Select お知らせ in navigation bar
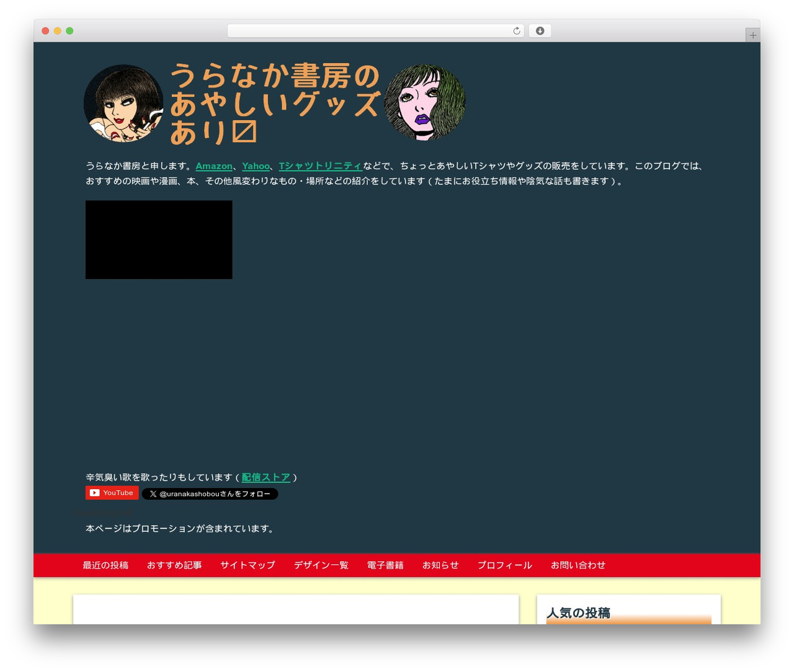Screen dimensions: 794x672 click(440, 565)
